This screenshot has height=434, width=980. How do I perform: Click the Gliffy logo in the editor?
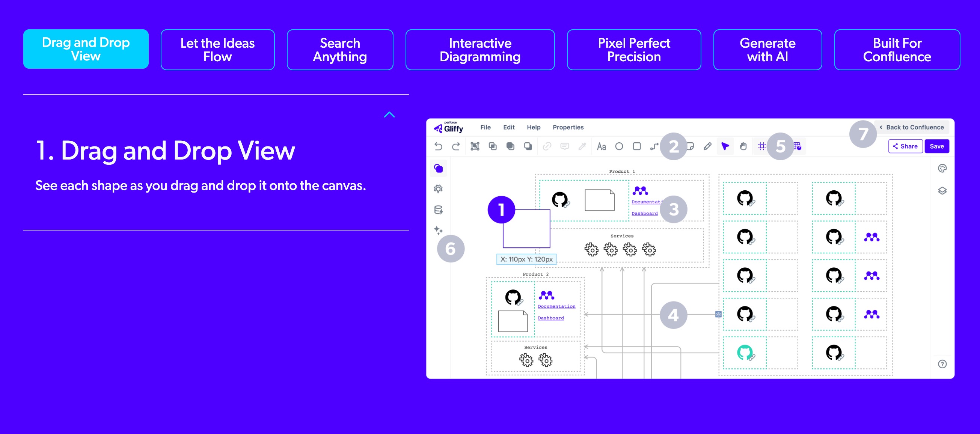tap(449, 127)
